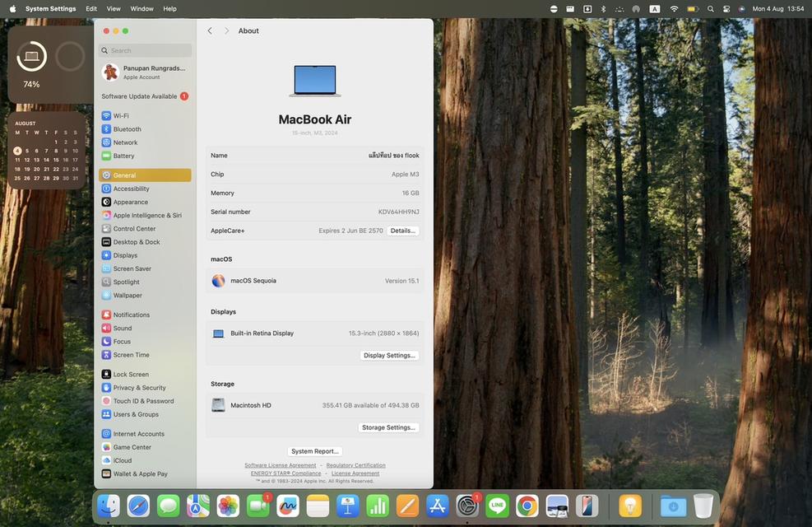Open Google Chrome from the Dock

(x=527, y=506)
